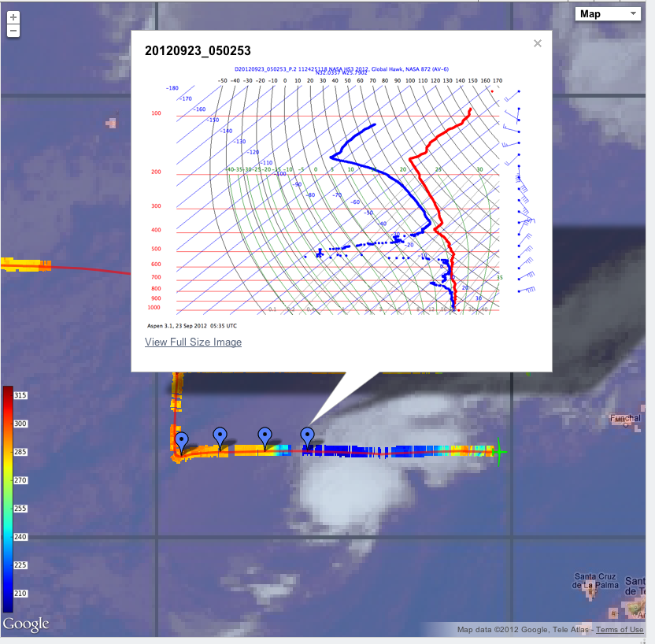655x644 pixels.
Task: Open the Terms of Use link
Action: 619,629
